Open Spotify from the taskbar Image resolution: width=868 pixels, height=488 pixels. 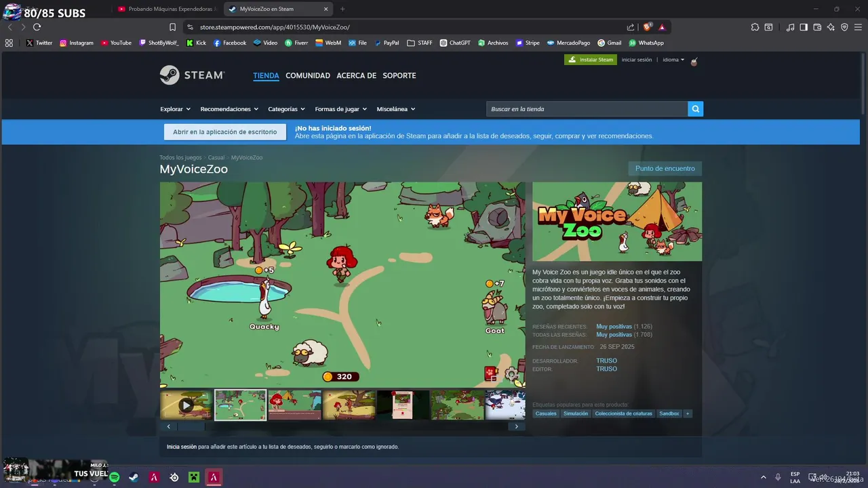115,477
